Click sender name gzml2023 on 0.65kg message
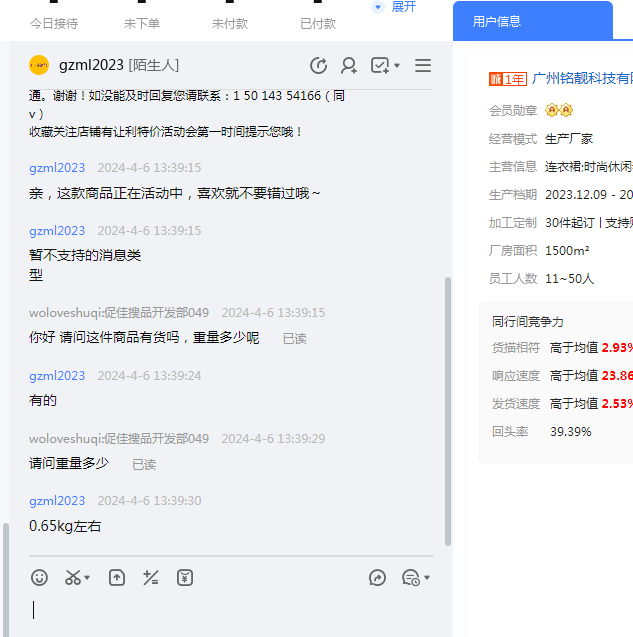The width and height of the screenshot is (633, 637). pos(57,500)
